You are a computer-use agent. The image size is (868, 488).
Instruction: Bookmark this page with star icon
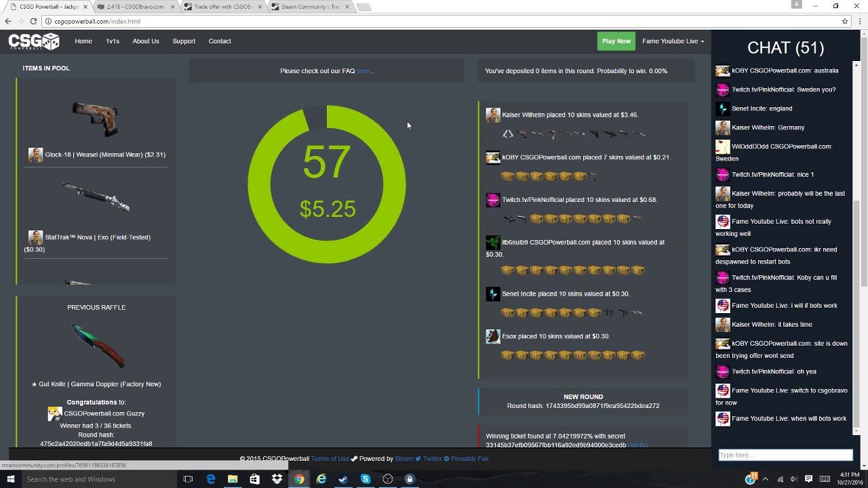click(845, 21)
